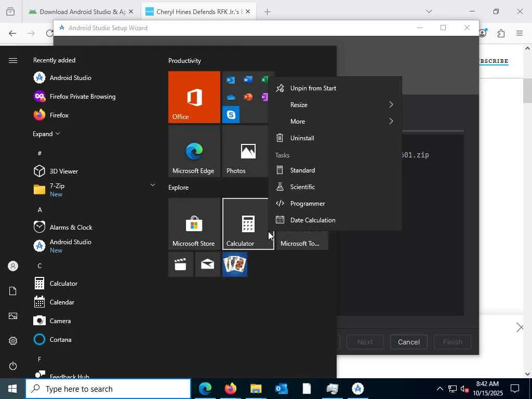Open the Skype tile icon
Screen dimensions: 532x399
point(231,115)
